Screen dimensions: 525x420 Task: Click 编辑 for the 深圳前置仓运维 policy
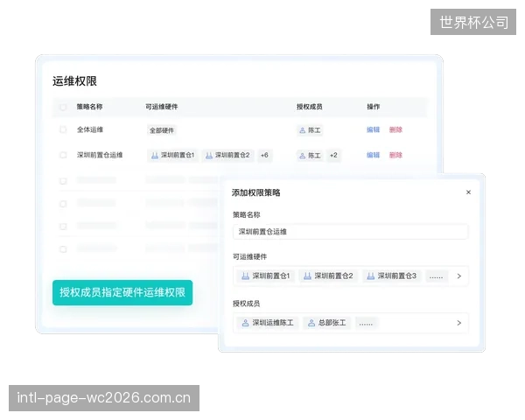pos(373,155)
